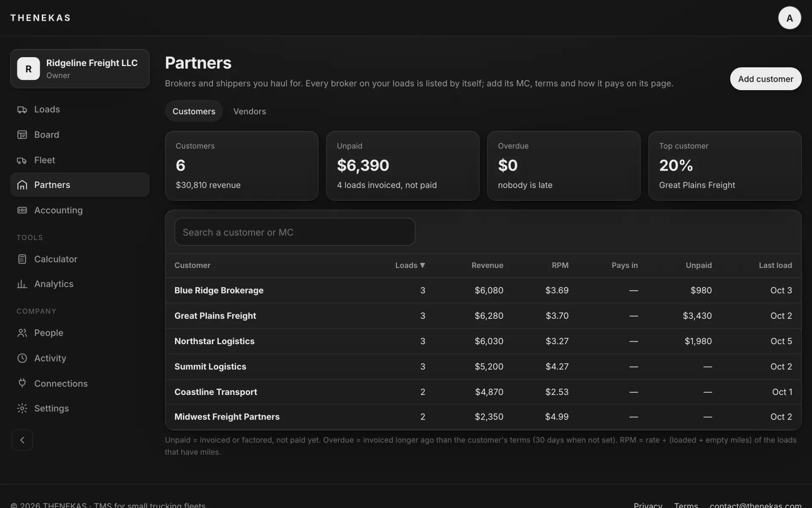
Task: Sort by the Unpaid column header
Action: coord(699,265)
